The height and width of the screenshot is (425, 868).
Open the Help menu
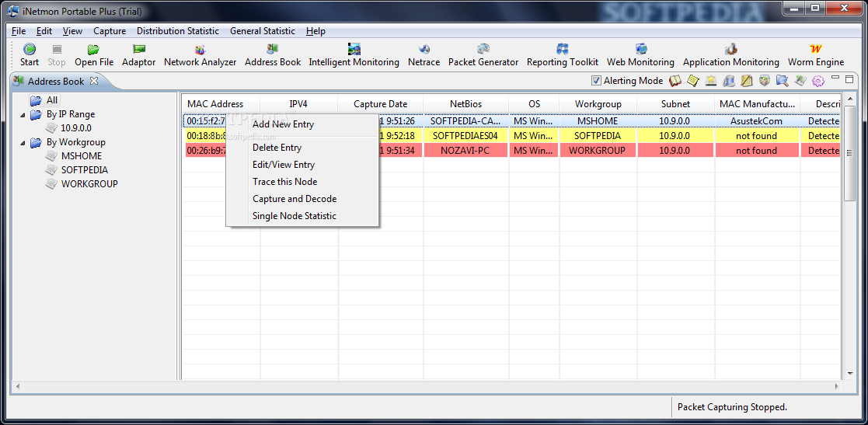(315, 31)
